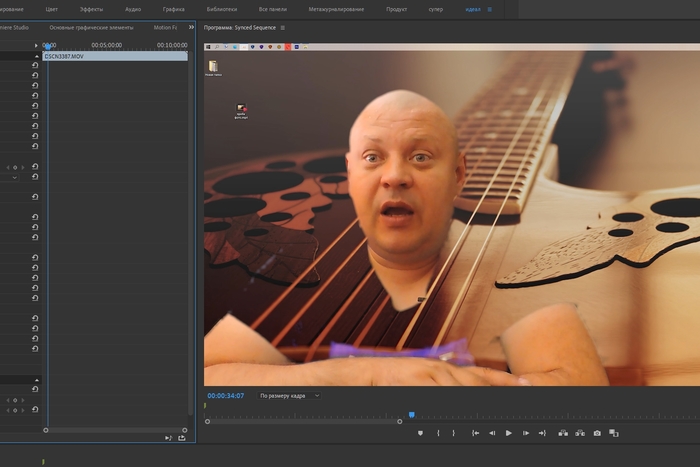Click the blue playhead on Program time ruler

pyautogui.click(x=411, y=414)
